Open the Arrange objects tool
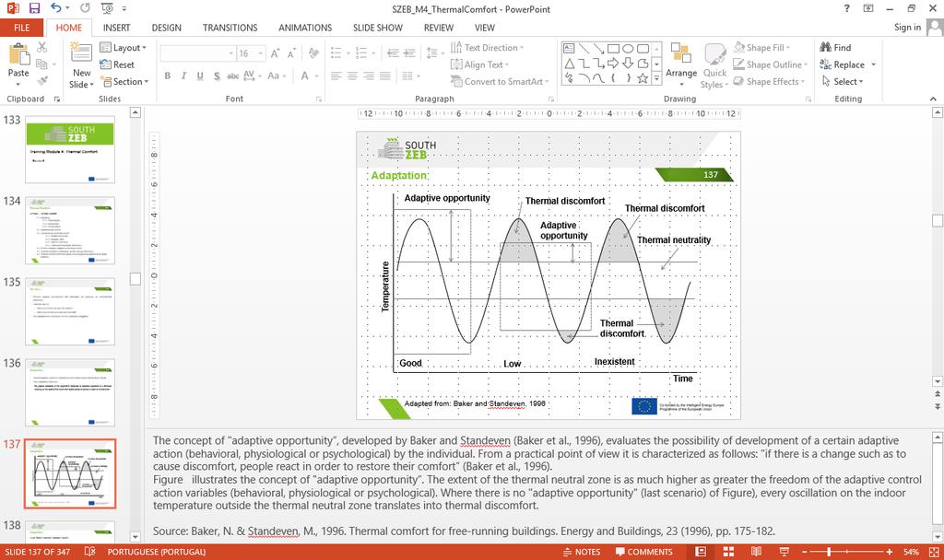944x560 pixels. [x=681, y=65]
